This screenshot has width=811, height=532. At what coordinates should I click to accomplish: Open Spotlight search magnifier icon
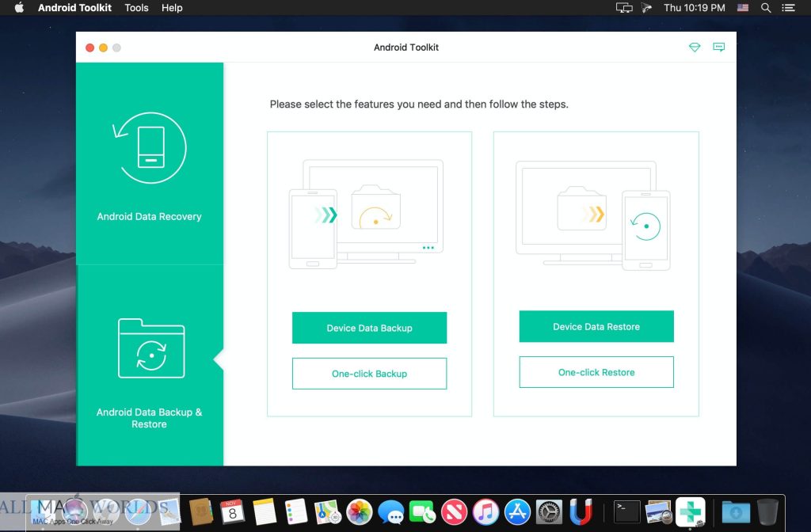coord(766,8)
